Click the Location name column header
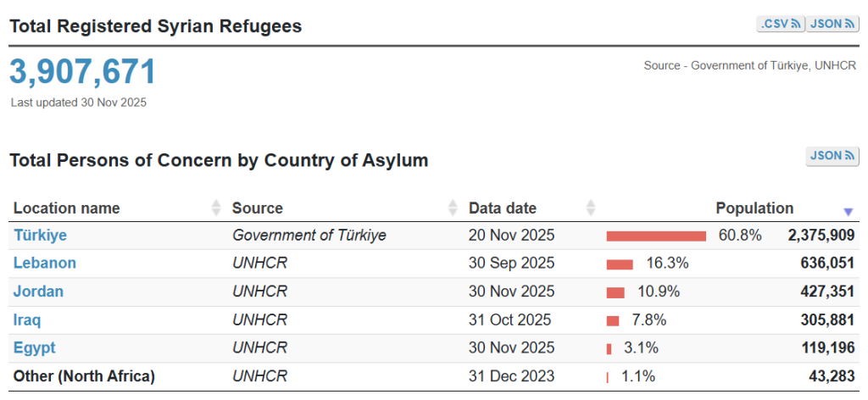 (67, 208)
